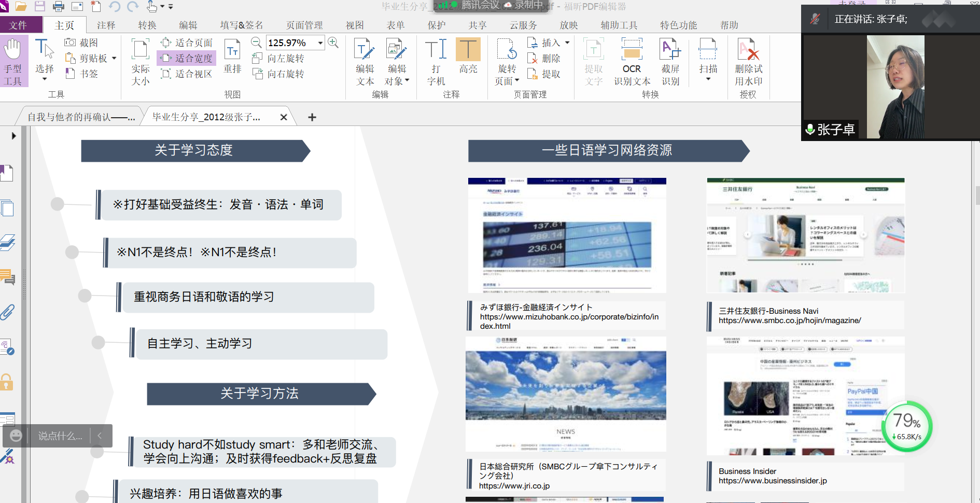
Task: Expand the left navigation panel arrow
Action: [x=13, y=136]
